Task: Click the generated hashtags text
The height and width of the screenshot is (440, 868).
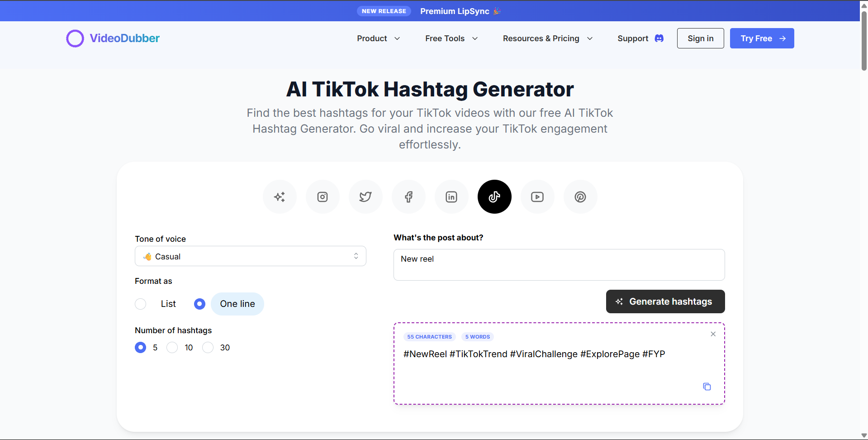Action: 534,354
